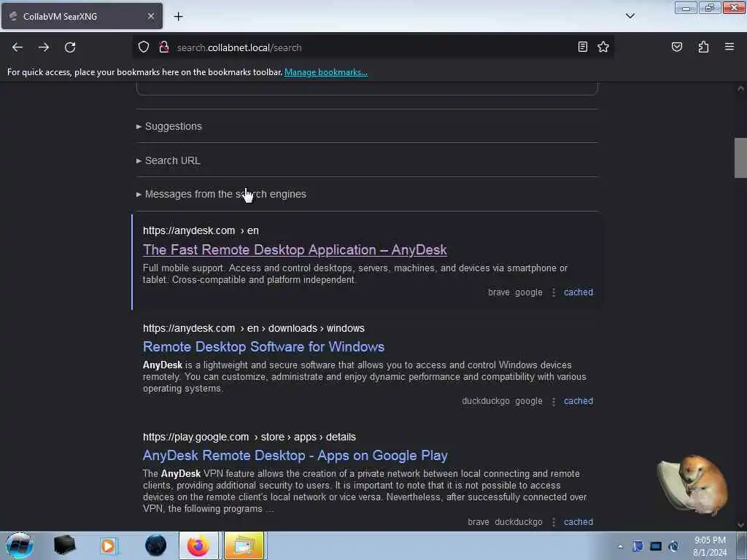The height and width of the screenshot is (560, 747).
Task: Open cached link for first AnyDesk result
Action: (578, 292)
